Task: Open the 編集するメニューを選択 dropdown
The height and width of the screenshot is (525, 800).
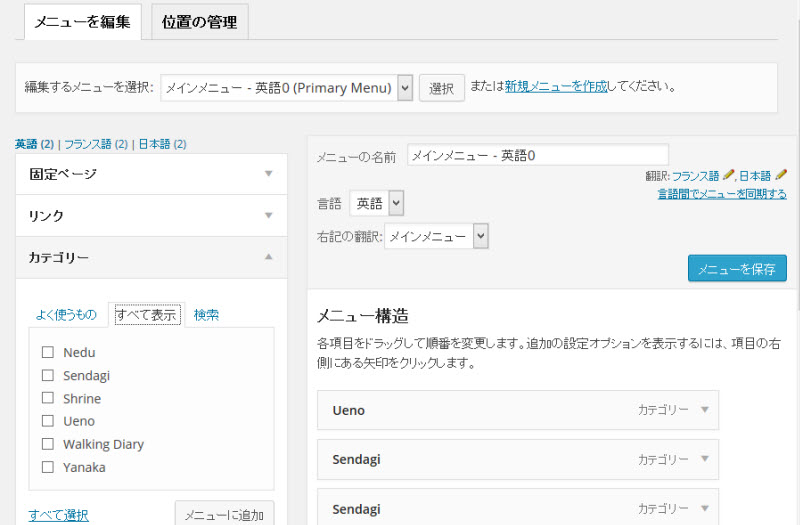Action: coord(286,88)
